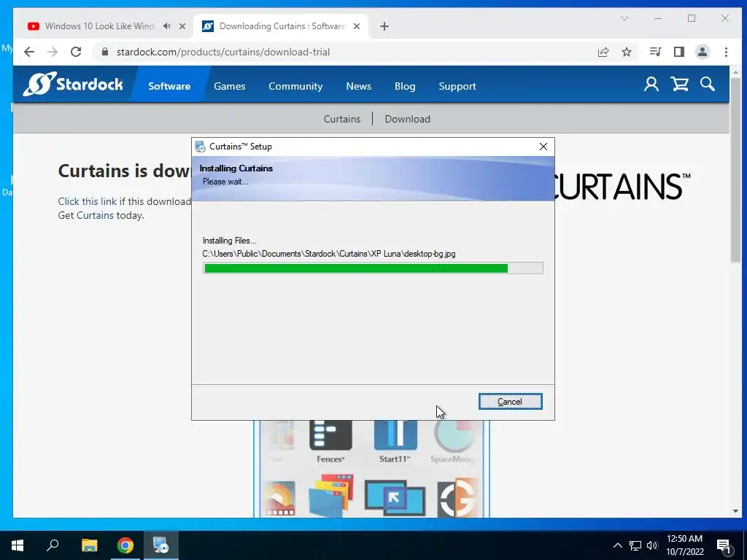Open a new tab with the plus button
The width and height of the screenshot is (747, 560).
tap(384, 26)
